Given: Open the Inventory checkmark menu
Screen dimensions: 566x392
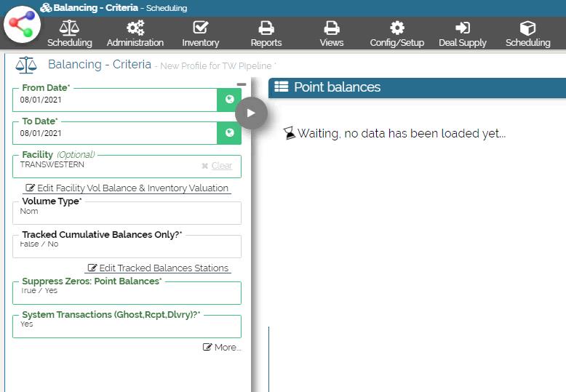Looking at the screenshot, I should click(201, 34).
